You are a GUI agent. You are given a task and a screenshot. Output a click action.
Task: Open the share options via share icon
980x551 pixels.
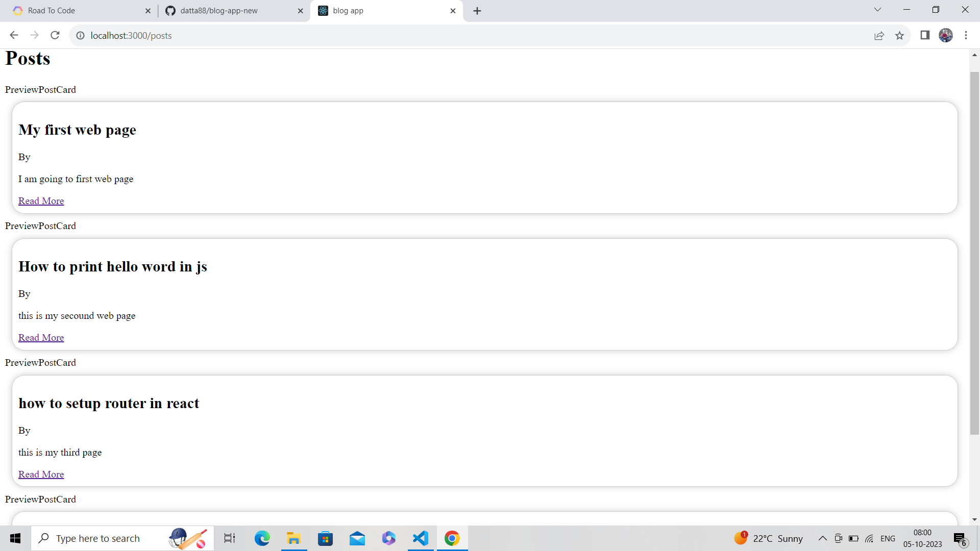click(879, 36)
